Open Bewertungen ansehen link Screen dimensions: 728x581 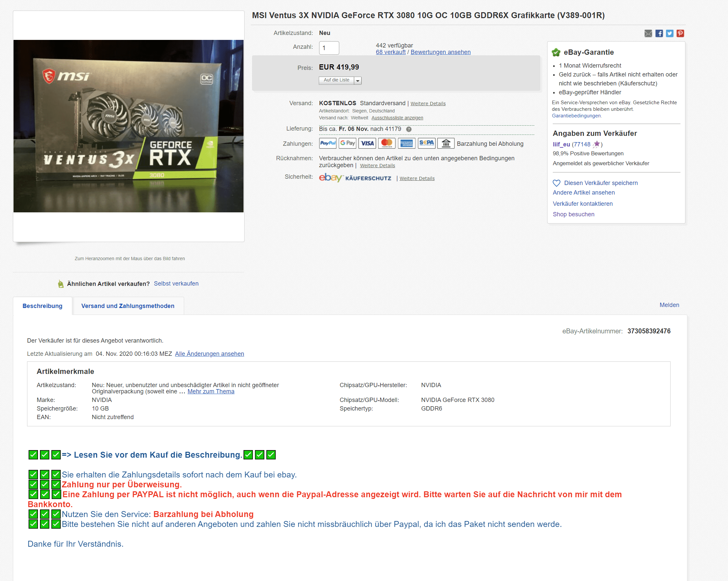point(440,52)
